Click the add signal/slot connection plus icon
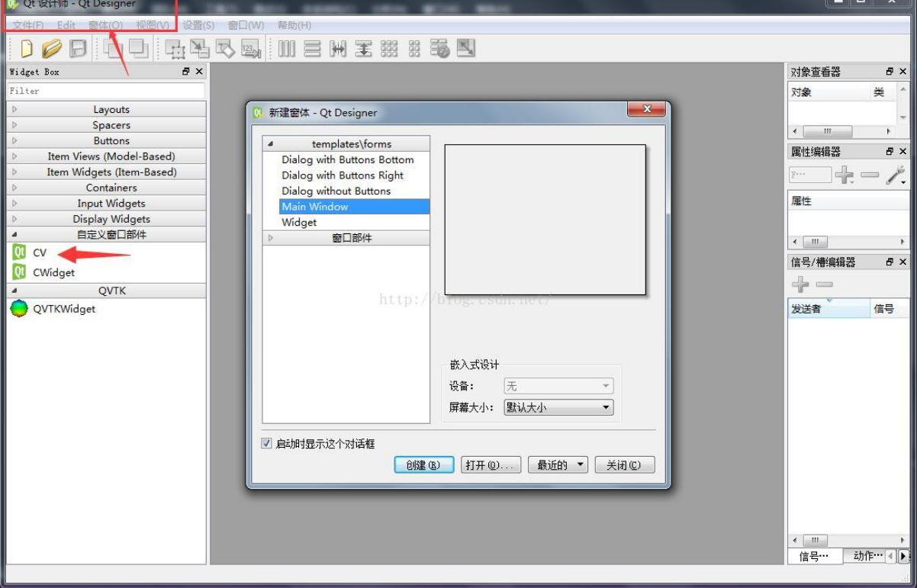This screenshot has width=917, height=588. pos(800,284)
